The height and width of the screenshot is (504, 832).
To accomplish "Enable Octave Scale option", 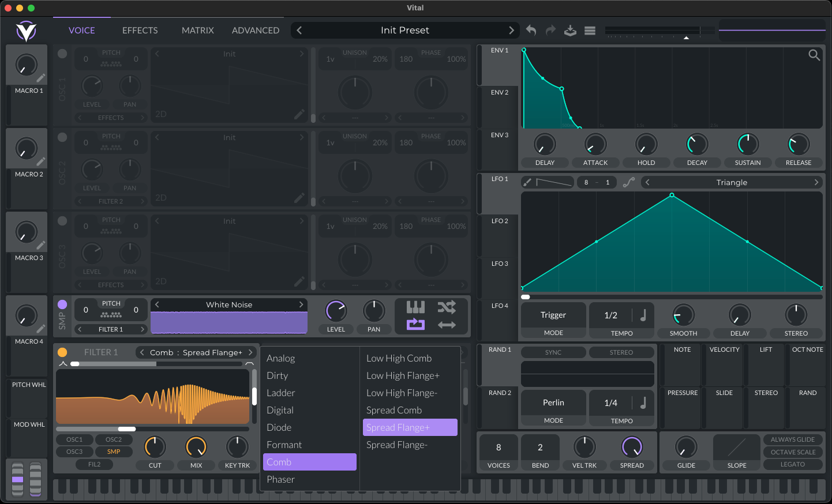I will click(x=793, y=452).
